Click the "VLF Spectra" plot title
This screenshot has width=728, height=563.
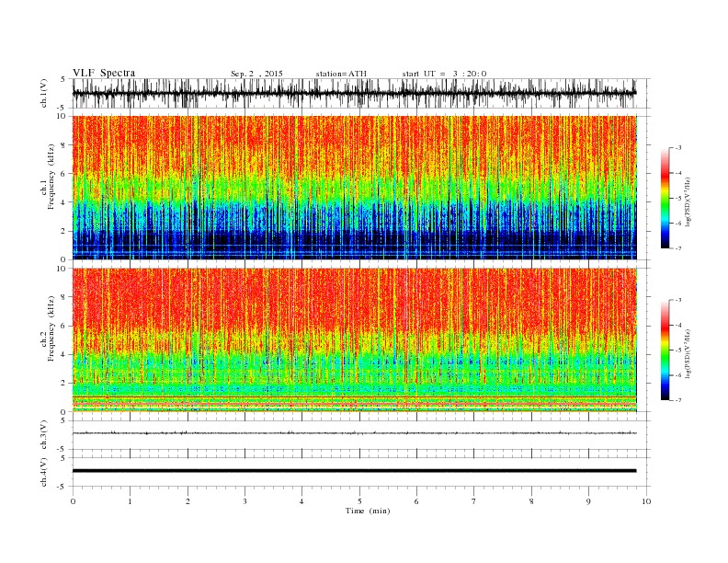(x=104, y=73)
